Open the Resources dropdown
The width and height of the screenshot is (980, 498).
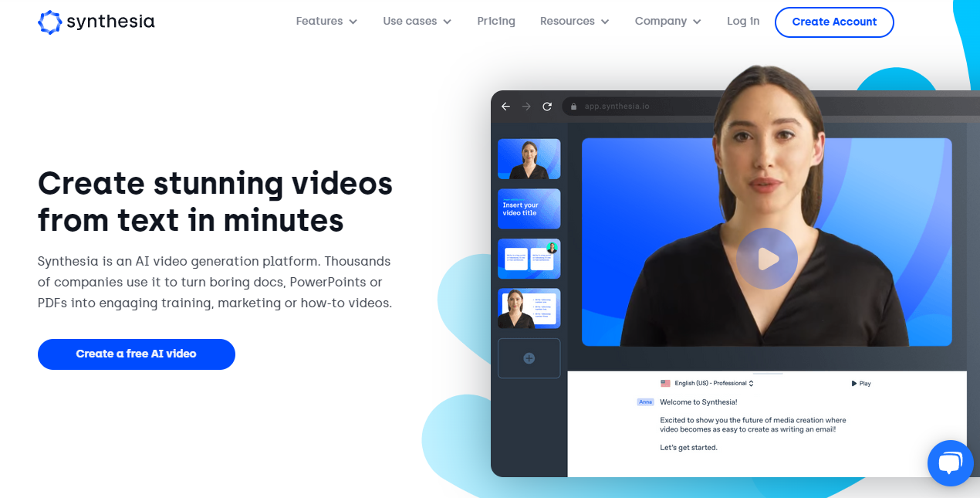point(575,21)
